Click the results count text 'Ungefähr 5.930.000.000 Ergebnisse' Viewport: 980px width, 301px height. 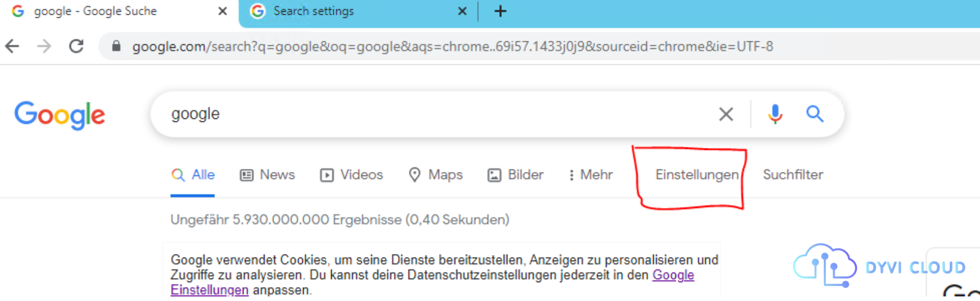pos(286,219)
